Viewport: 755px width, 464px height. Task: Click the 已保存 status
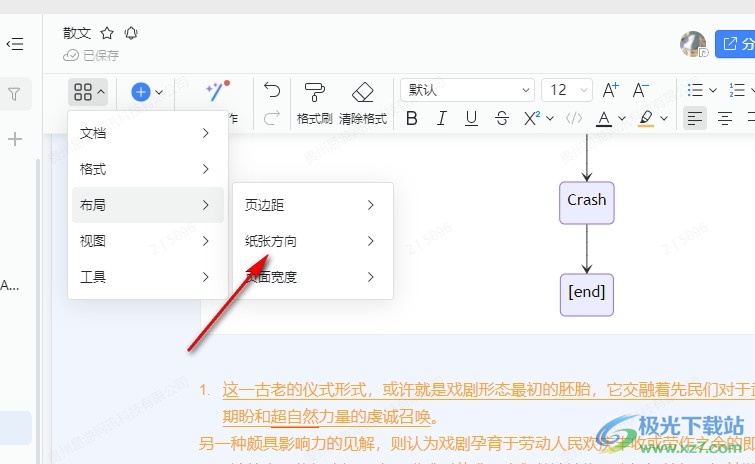point(91,55)
